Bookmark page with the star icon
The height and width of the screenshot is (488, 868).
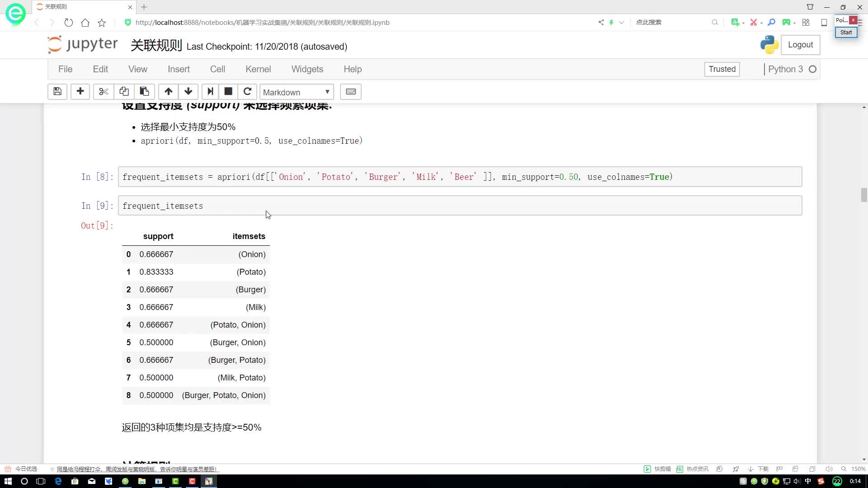[102, 23]
